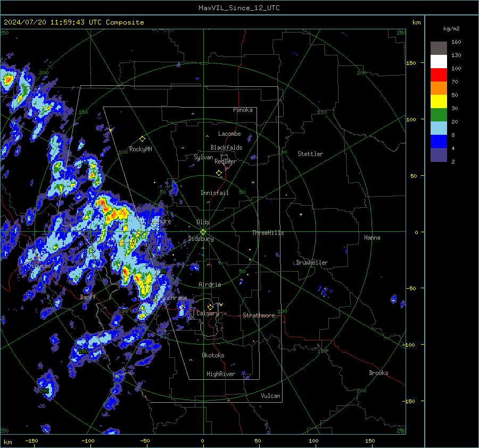The width and height of the screenshot is (479, 448).
Task: Click the km label at bottom-left corner
Action: click(x=7, y=442)
